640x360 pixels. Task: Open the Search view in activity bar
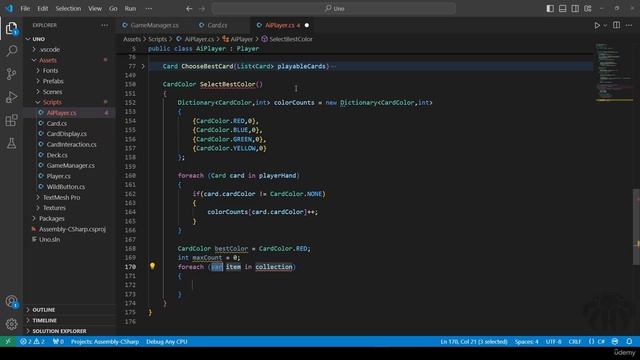(x=11, y=51)
